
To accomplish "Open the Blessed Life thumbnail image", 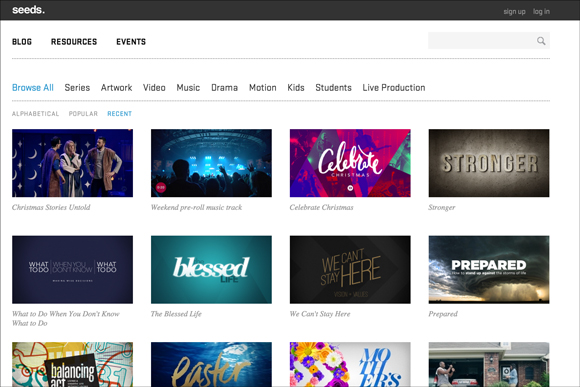I will [211, 269].
